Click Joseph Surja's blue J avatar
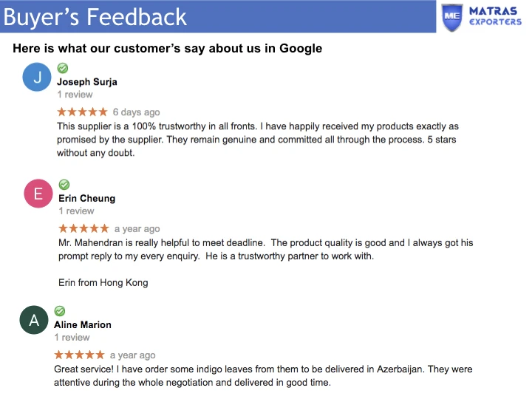The width and height of the screenshot is (532, 399). point(37,77)
